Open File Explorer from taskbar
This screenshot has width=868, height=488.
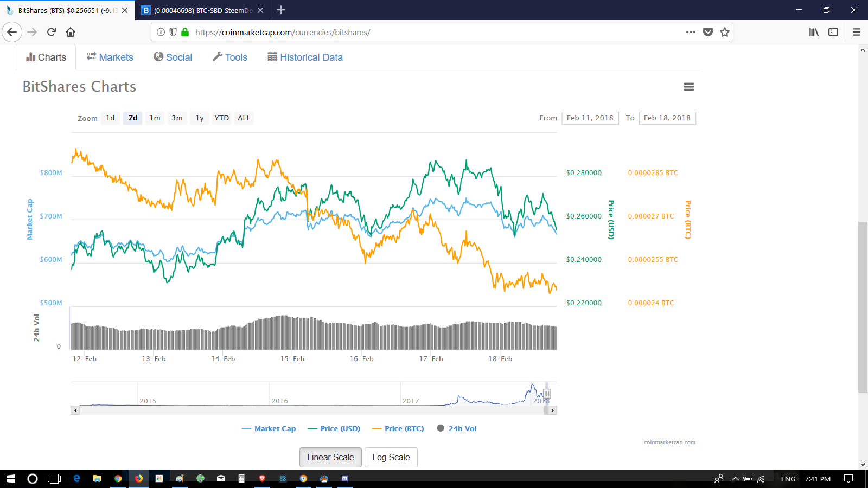tap(97, 479)
